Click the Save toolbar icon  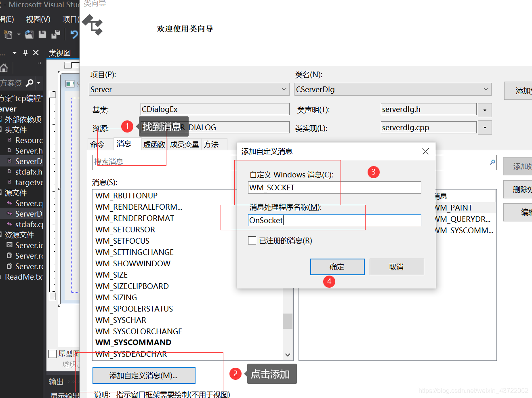click(42, 35)
